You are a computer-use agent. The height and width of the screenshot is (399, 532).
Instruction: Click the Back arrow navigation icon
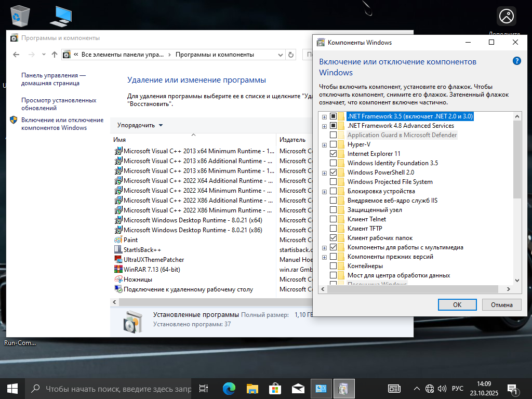coord(16,55)
